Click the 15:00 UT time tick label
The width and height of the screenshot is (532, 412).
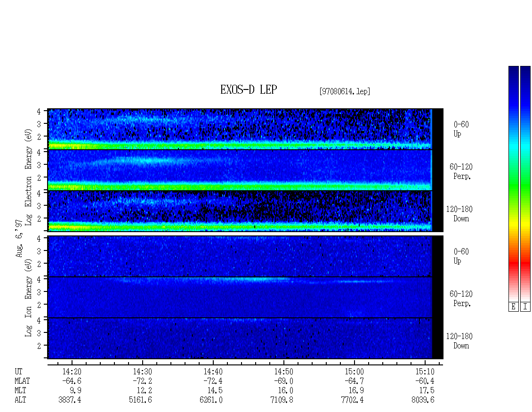coord(354,372)
